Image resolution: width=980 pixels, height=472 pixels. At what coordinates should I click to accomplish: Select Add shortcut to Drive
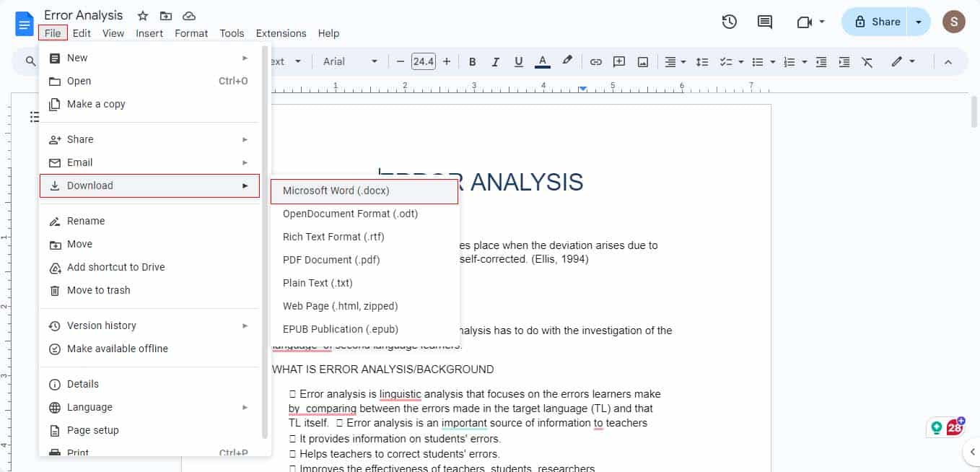coord(149,267)
